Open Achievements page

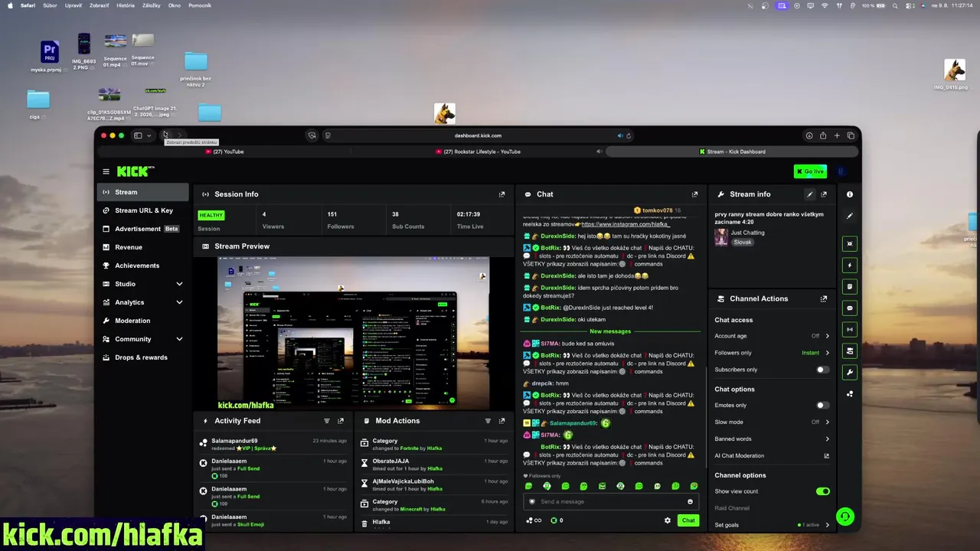click(x=144, y=266)
